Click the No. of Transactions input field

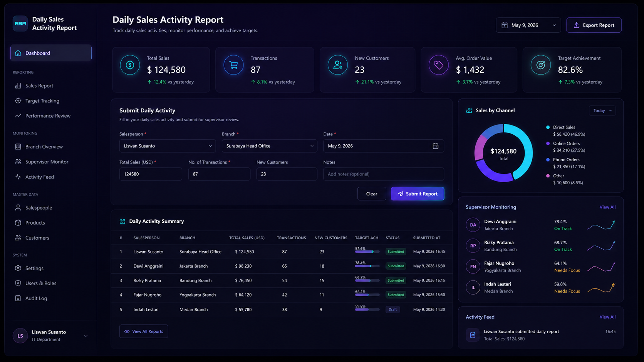[x=219, y=174]
